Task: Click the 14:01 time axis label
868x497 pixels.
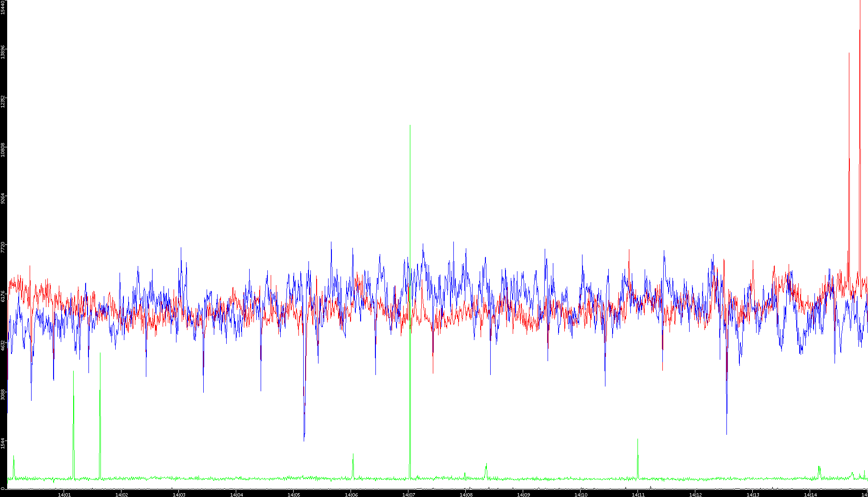Action: pos(64,495)
